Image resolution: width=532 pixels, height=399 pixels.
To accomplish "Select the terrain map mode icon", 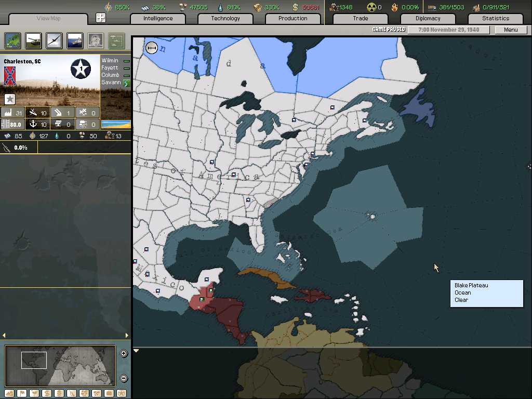I will point(9,393).
